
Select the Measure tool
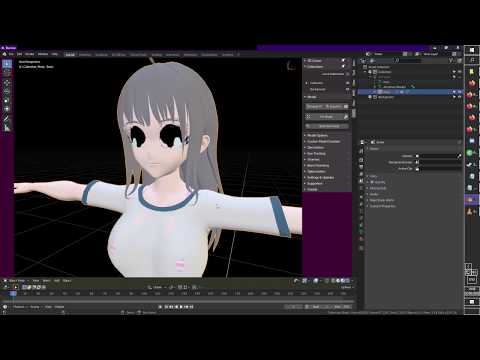pyautogui.click(x=7, y=128)
